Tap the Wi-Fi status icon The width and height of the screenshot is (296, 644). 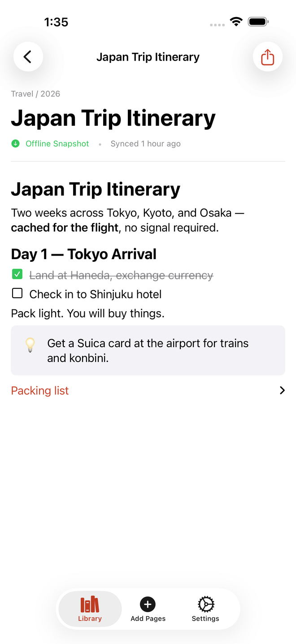236,22
